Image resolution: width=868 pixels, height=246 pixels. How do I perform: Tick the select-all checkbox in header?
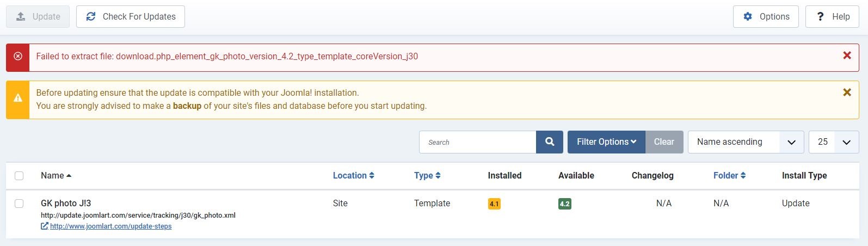click(x=19, y=176)
